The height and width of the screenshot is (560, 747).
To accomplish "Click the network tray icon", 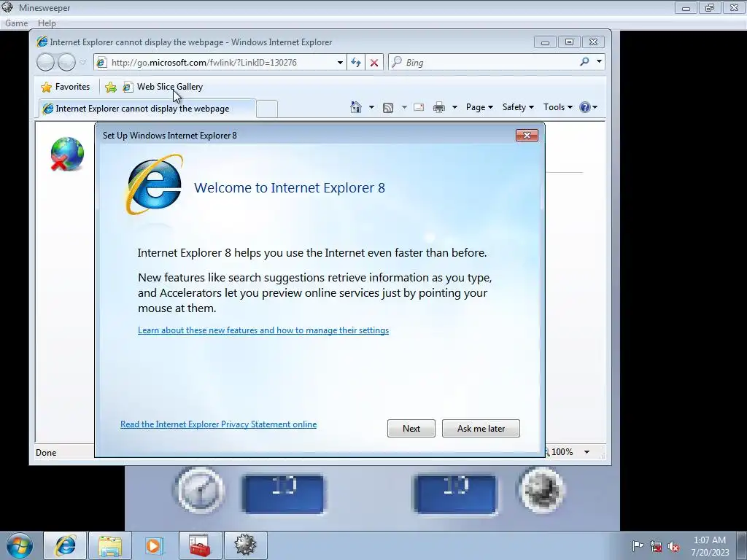I will 656,546.
